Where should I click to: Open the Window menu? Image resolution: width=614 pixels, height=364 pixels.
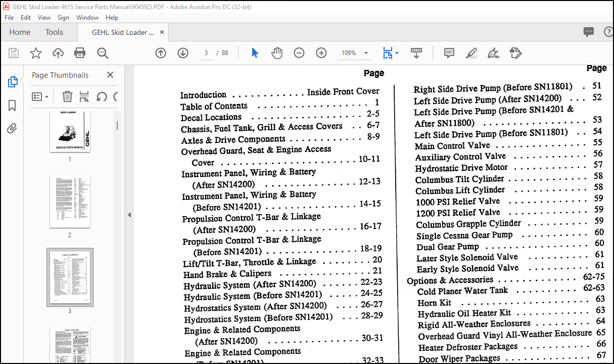pos(87,17)
